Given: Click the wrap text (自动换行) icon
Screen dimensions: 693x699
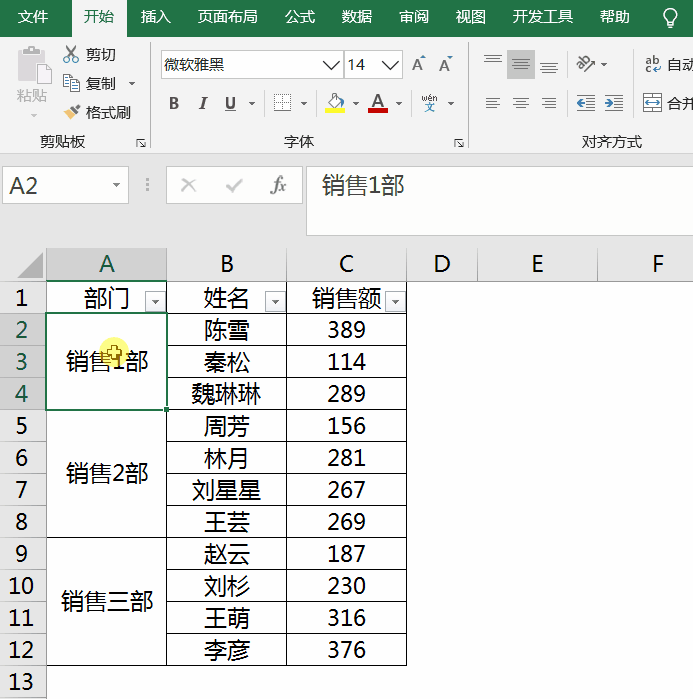Looking at the screenshot, I should [653, 64].
